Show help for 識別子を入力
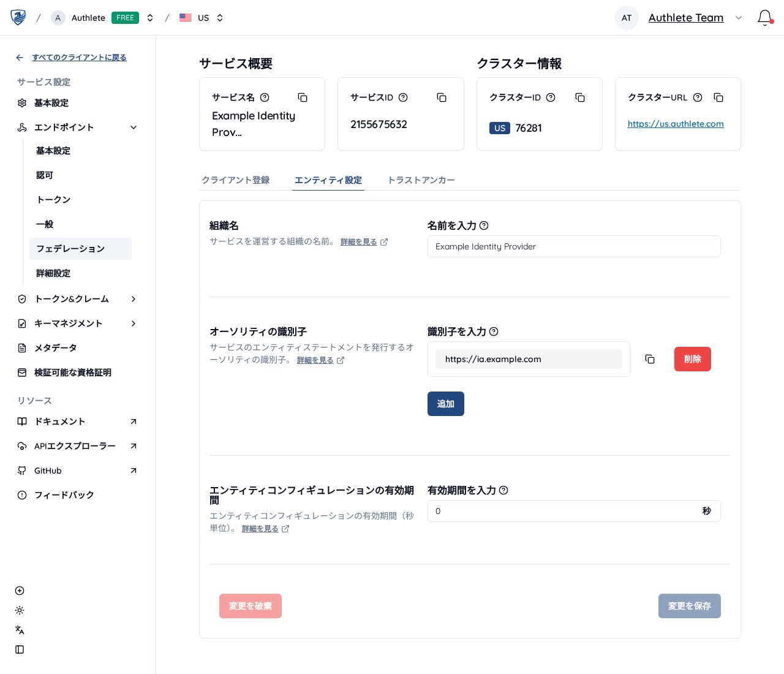784x674 pixels. (494, 331)
